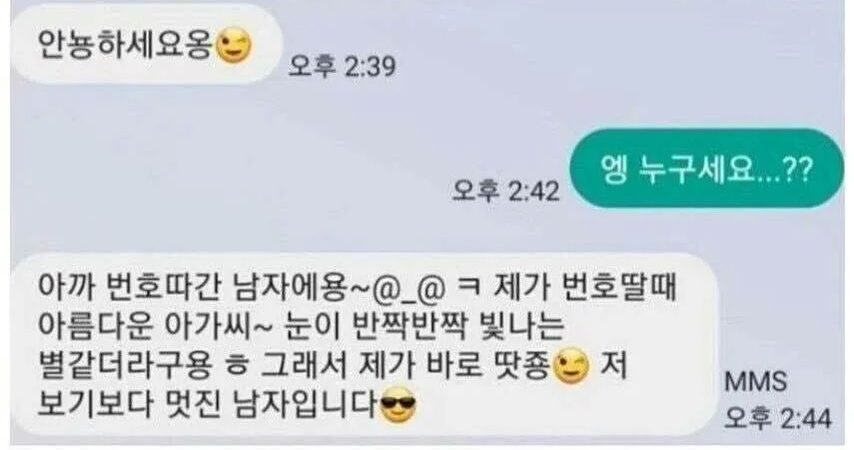The image size is (854, 450).
Task: Click the ㅋ character after @_@
Action: tap(466, 288)
